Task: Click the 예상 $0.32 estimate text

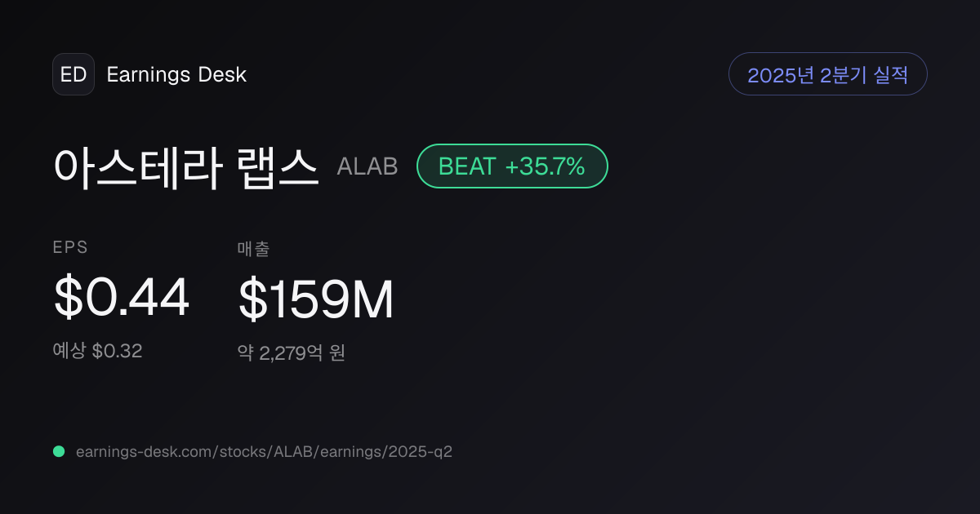Action: click(98, 351)
